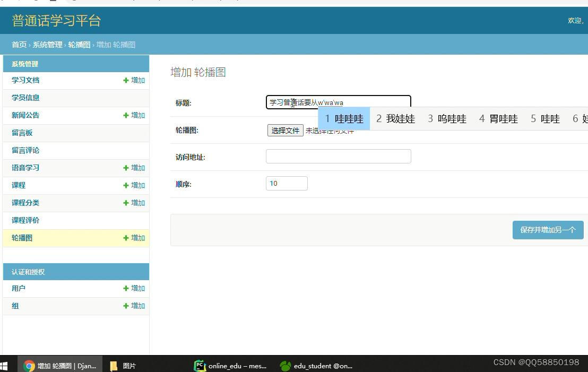This screenshot has height=372, width=588.
Task: Open the 首页 breadcrumb link
Action: click(19, 45)
